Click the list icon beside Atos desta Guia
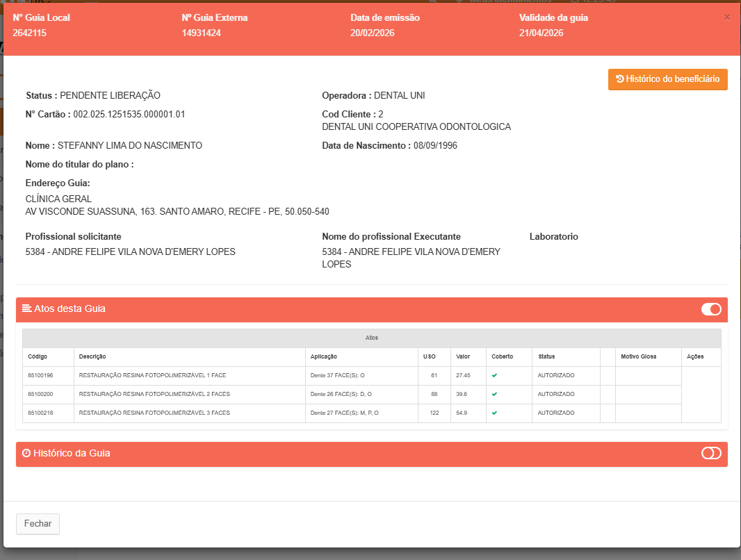 (x=26, y=308)
